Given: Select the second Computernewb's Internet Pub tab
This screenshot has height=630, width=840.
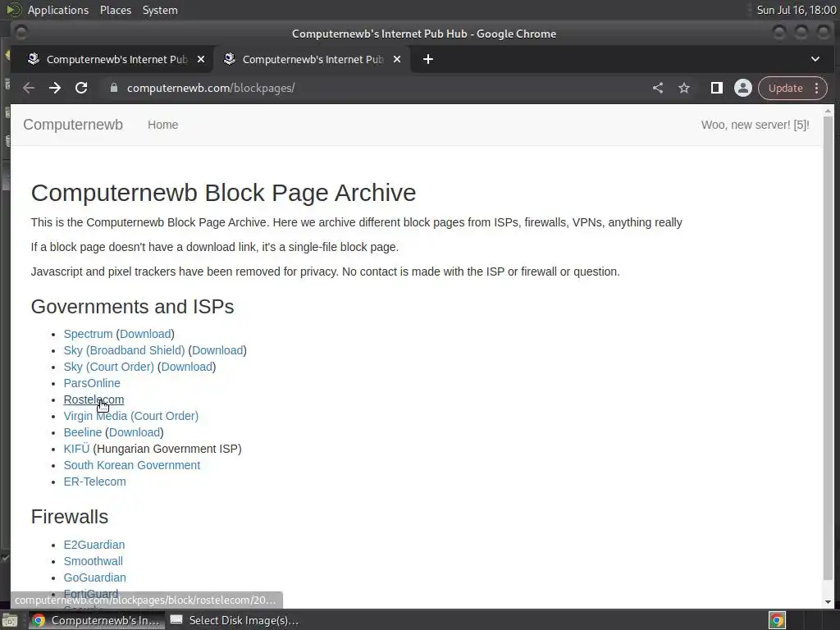Looking at the screenshot, I should point(311,59).
